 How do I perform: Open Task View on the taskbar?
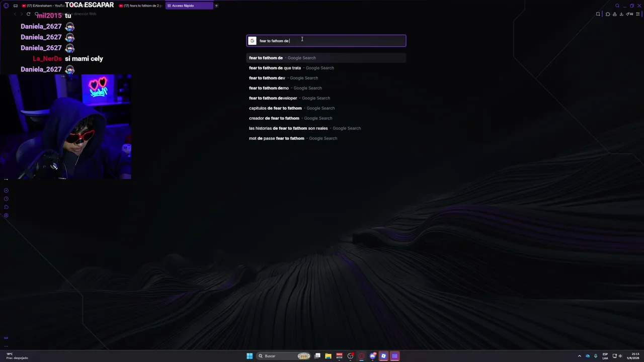[x=317, y=356]
